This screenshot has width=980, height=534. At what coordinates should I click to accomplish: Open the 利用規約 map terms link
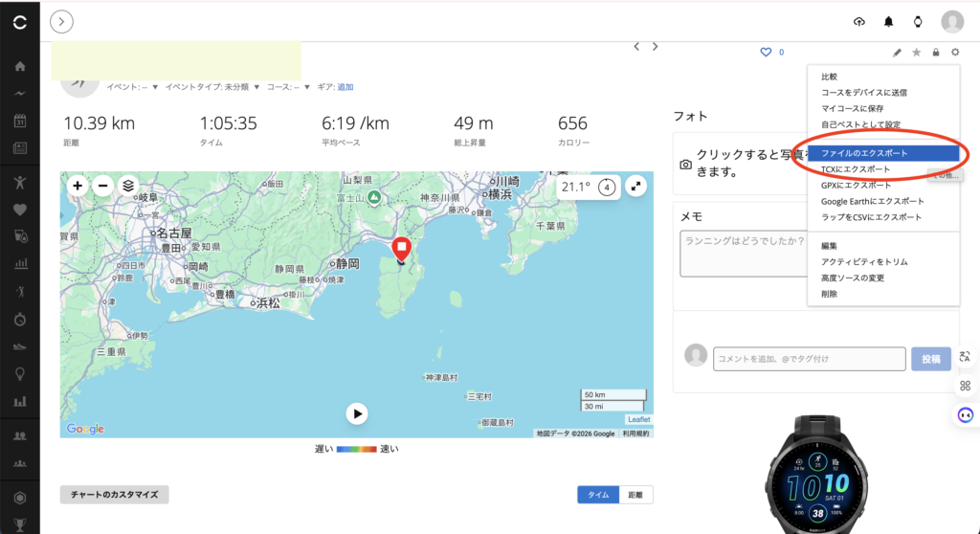pyautogui.click(x=635, y=434)
